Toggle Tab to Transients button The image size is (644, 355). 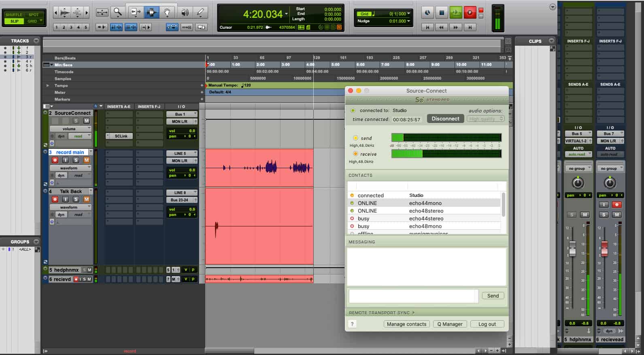[102, 27]
